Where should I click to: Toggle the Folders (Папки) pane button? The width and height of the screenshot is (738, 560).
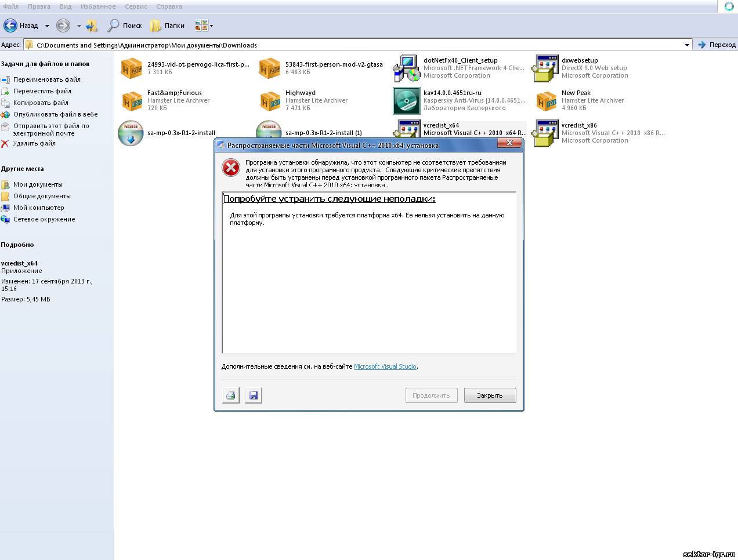[167, 26]
